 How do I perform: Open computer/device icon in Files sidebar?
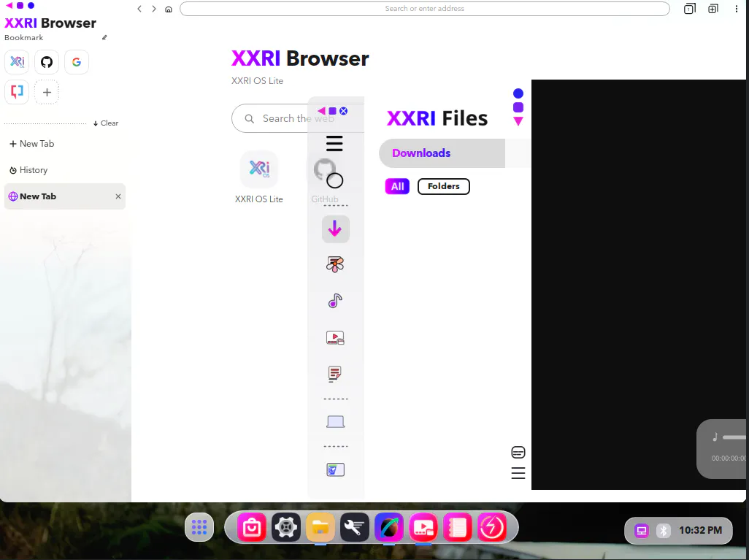click(335, 422)
